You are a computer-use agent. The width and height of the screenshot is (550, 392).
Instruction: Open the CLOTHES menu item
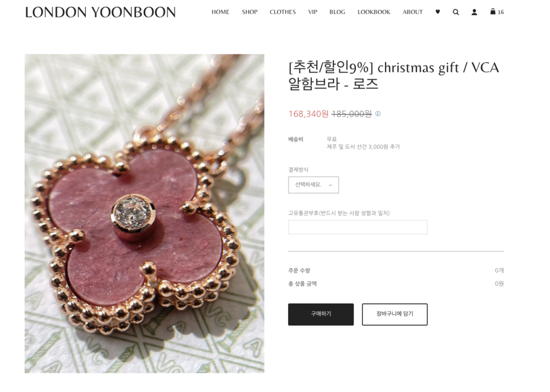[x=283, y=12]
